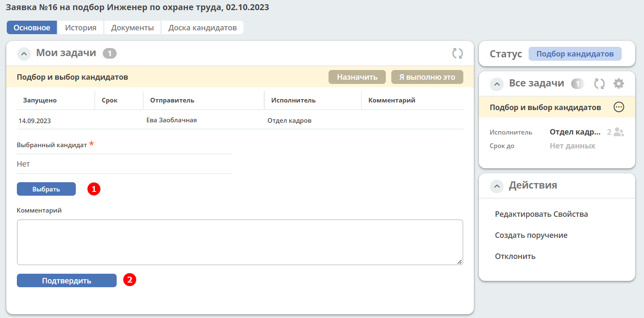
Task: Open the История tab
Action: pos(80,28)
